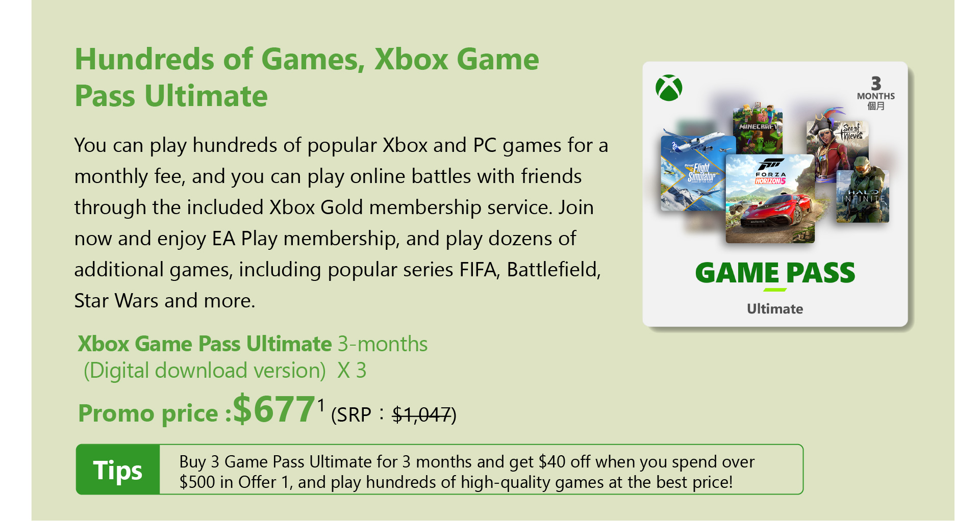Click the GAME PASS logo text
The width and height of the screenshot is (980, 521).
pyautogui.click(x=775, y=273)
